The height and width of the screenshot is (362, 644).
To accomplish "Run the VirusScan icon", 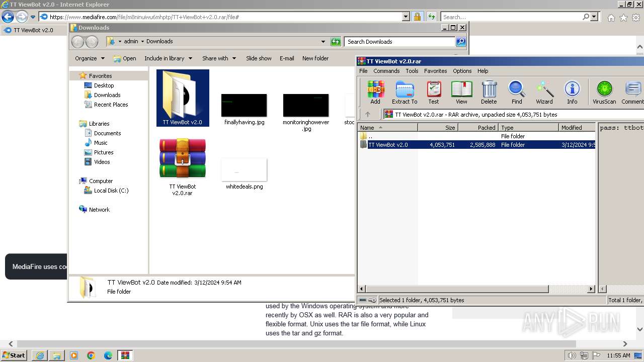I will click(x=604, y=93).
